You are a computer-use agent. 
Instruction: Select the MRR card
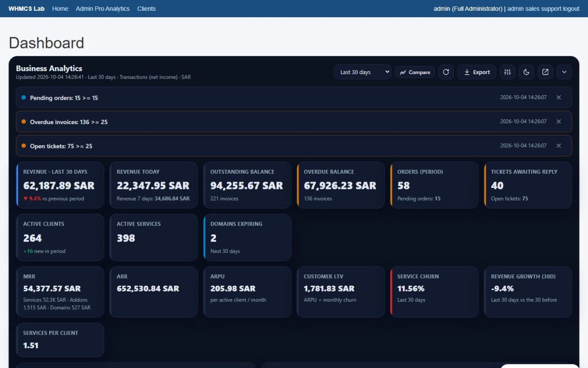[60, 292]
